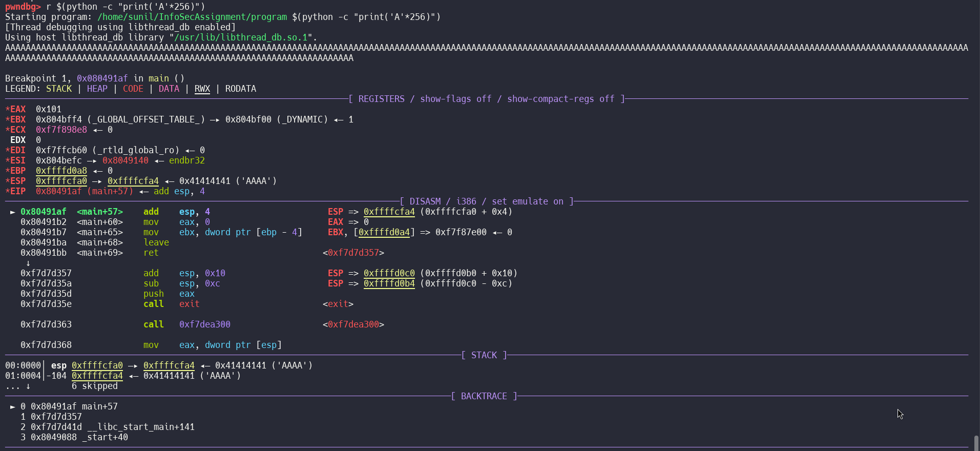Click the pwndbg> prompt text

[x=23, y=7]
